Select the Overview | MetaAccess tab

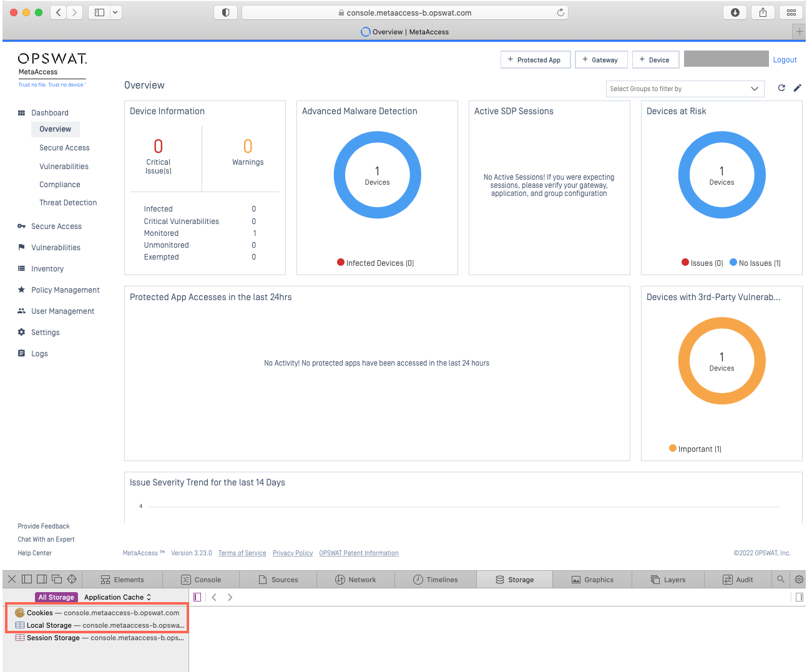[404, 32]
